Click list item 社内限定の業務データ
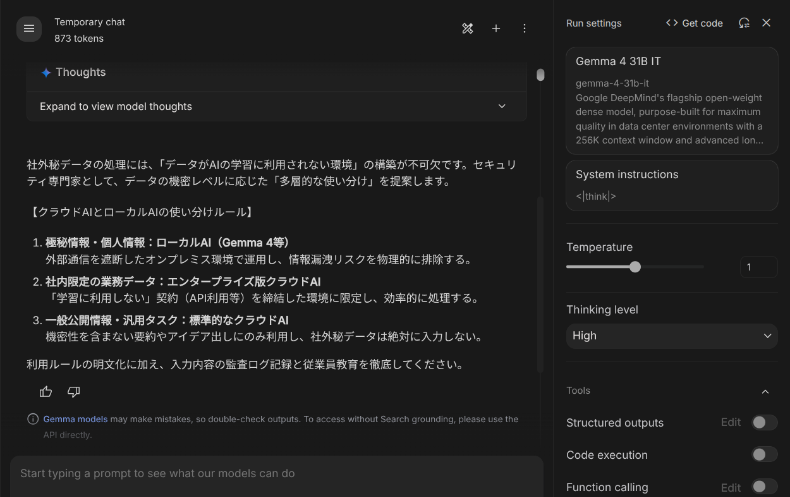 tap(183, 282)
